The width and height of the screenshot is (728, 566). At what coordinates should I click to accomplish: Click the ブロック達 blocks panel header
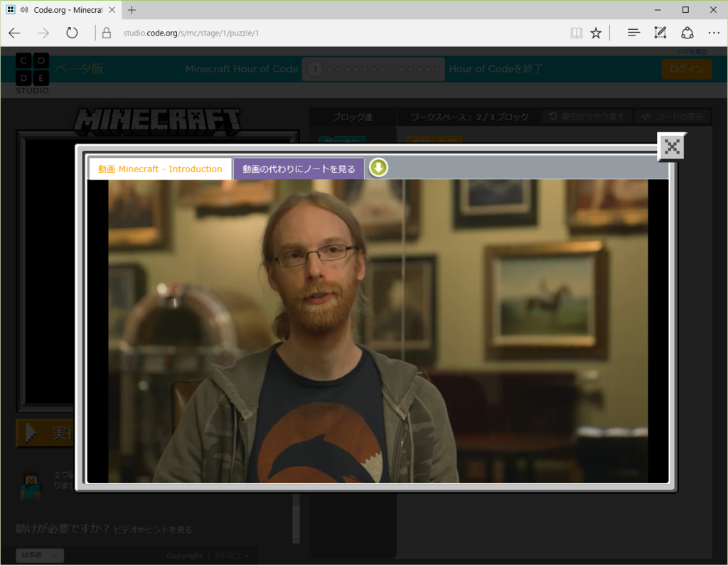coord(353,117)
